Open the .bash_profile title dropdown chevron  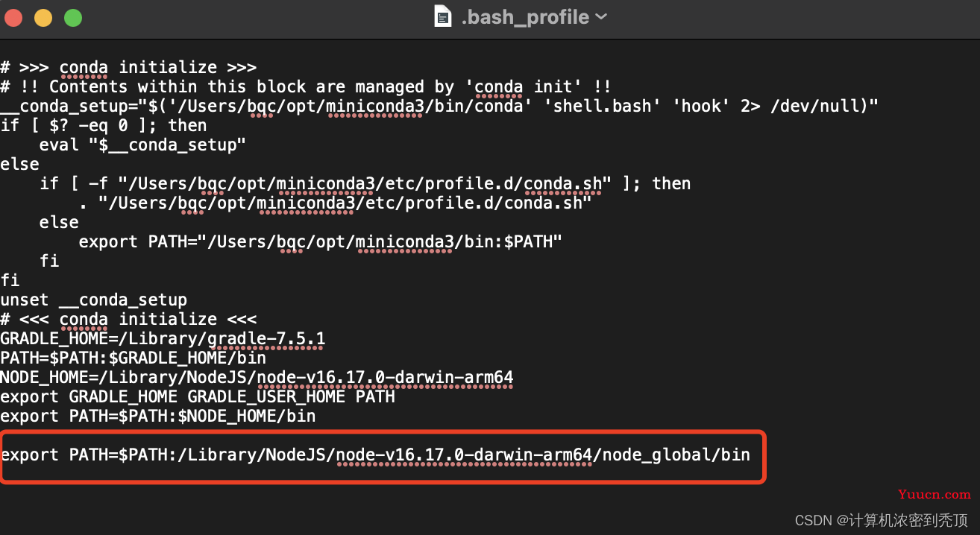coord(600,16)
